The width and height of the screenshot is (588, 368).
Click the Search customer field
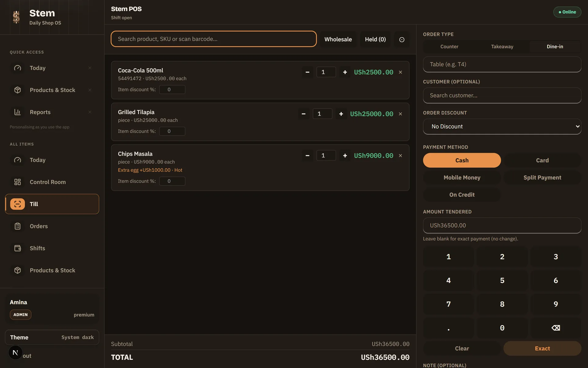click(x=502, y=95)
